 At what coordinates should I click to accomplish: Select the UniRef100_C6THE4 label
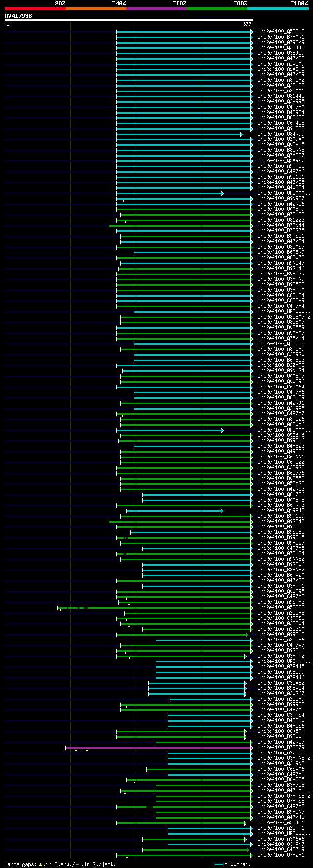pyautogui.click(x=281, y=295)
